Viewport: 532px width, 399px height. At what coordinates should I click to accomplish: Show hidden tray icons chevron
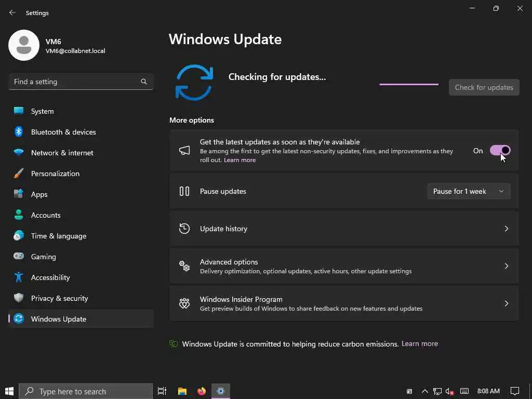point(424,391)
